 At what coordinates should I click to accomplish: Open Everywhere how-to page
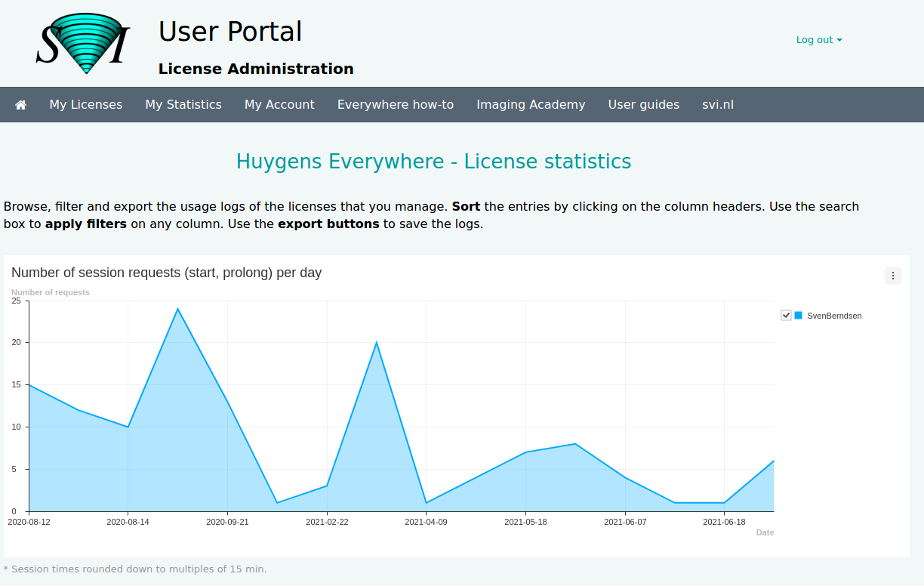[x=396, y=105]
